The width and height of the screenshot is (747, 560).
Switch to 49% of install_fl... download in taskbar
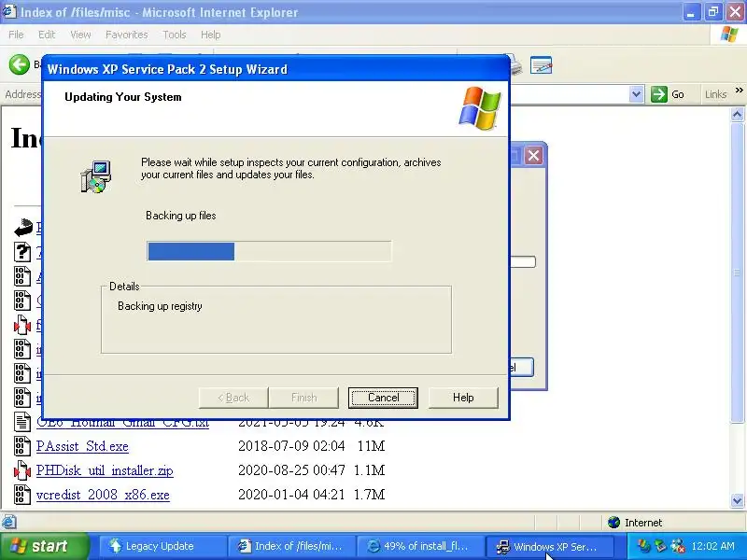(419, 546)
